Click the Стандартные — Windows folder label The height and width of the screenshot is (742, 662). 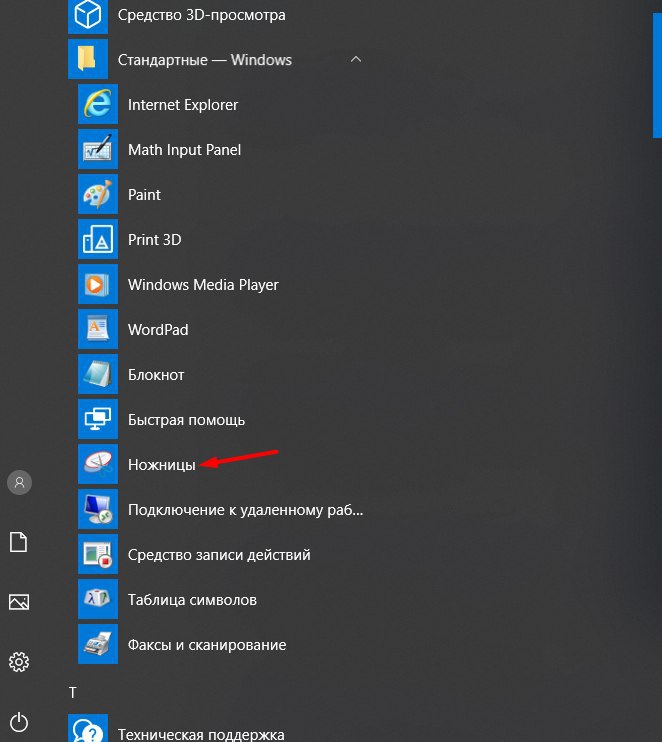205,60
